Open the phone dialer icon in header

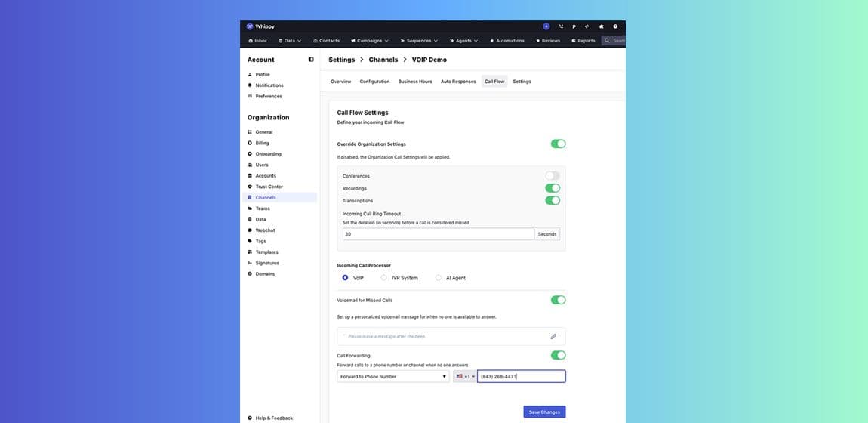click(561, 26)
